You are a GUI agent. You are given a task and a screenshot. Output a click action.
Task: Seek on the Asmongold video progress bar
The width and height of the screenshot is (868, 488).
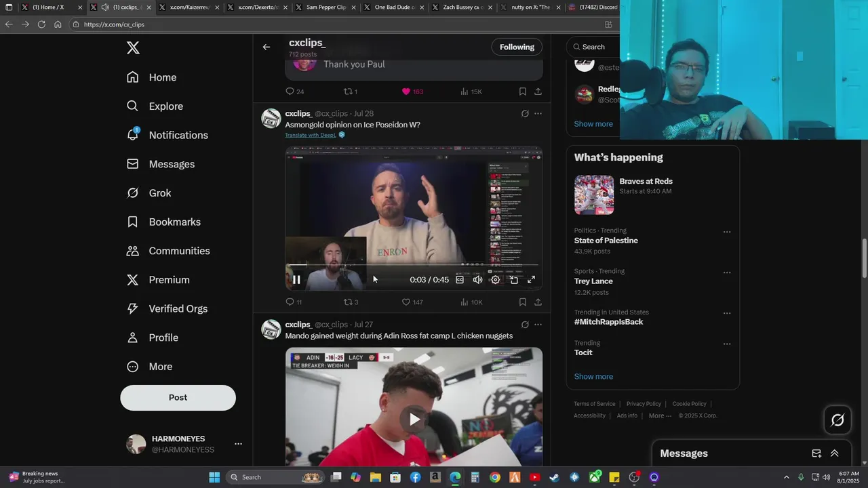click(x=414, y=265)
